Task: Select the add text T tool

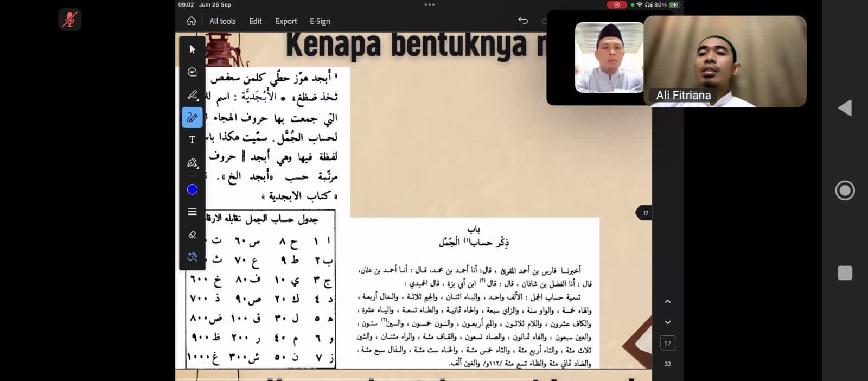Action: coord(192,140)
